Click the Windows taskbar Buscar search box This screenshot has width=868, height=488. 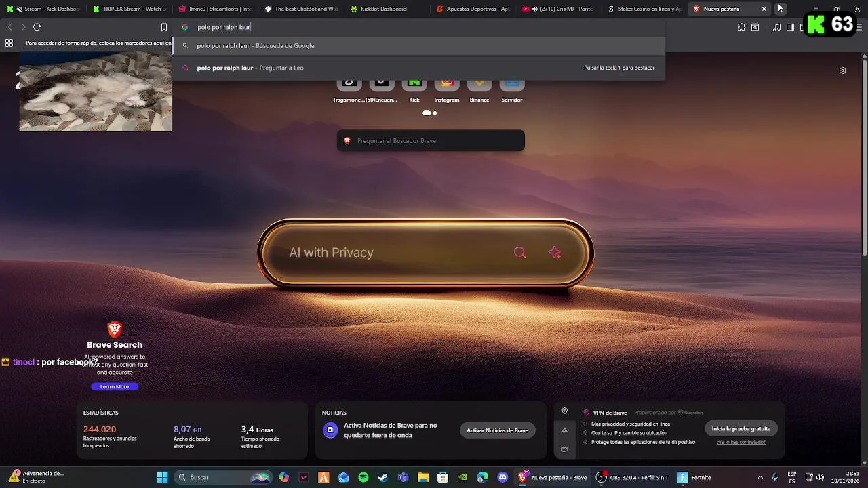(223, 477)
